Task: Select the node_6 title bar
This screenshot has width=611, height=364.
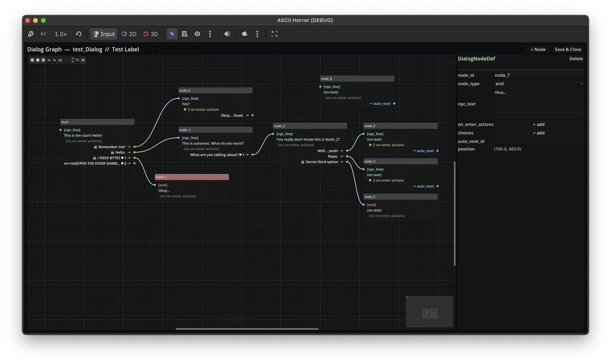Action: click(215, 91)
